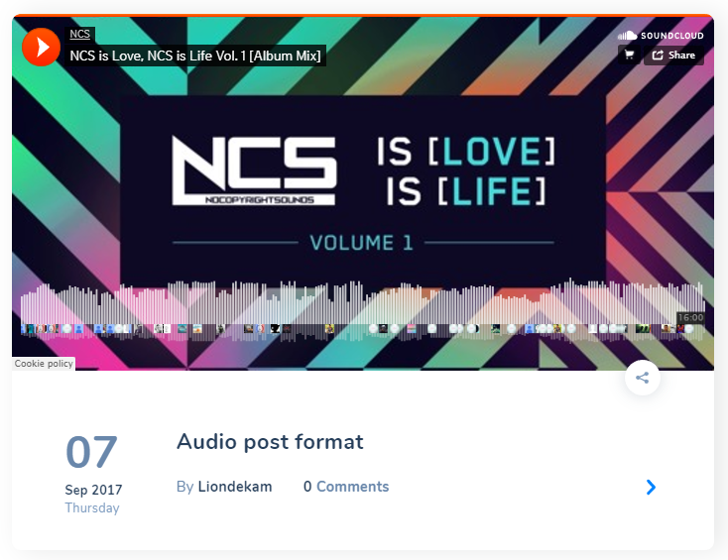
Task: Click the beach sunset comment avatar
Action: click(x=197, y=329)
